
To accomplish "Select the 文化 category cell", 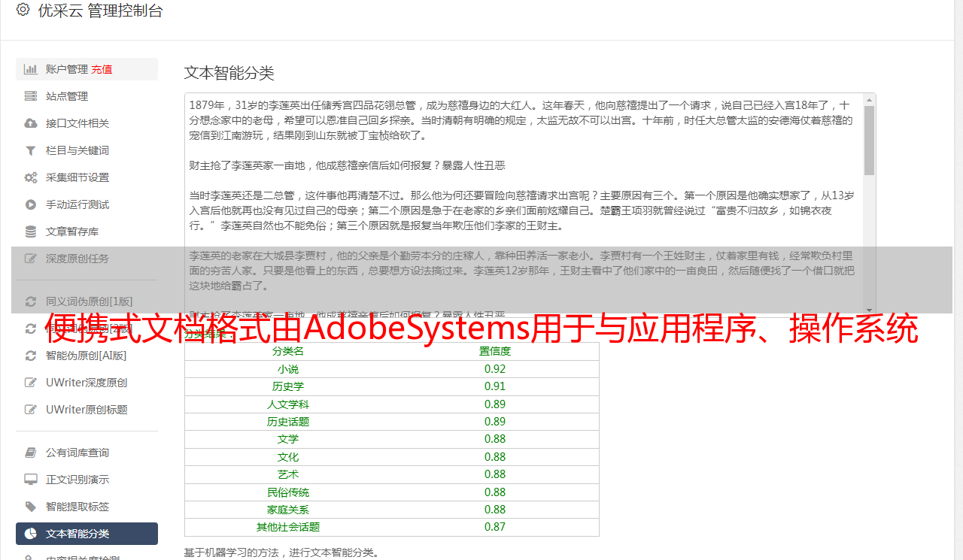I will [x=288, y=457].
